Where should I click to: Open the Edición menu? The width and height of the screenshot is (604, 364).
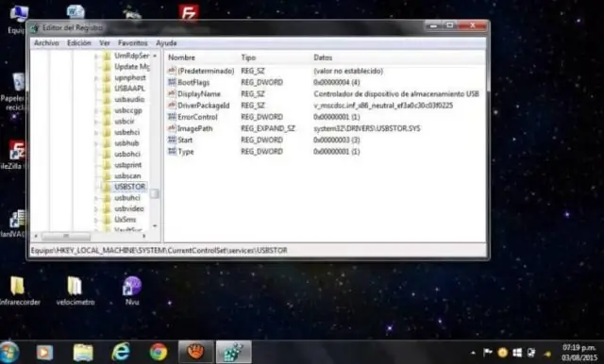(x=79, y=42)
